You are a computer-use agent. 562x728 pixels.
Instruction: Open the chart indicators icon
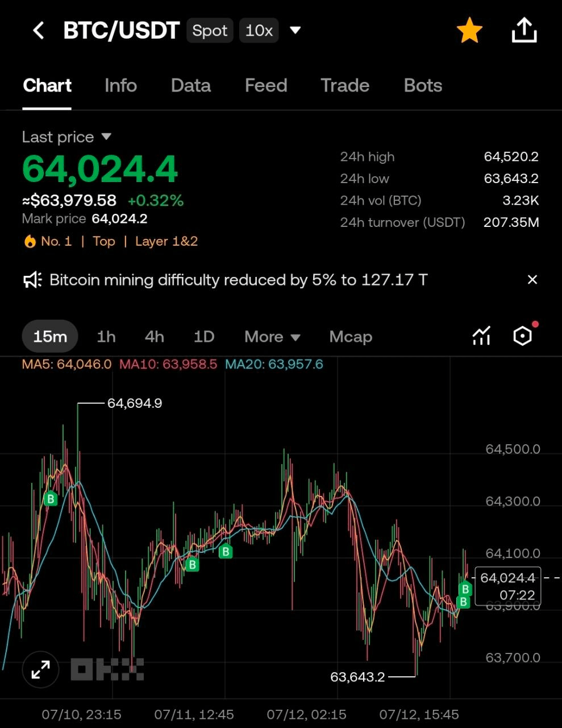481,336
